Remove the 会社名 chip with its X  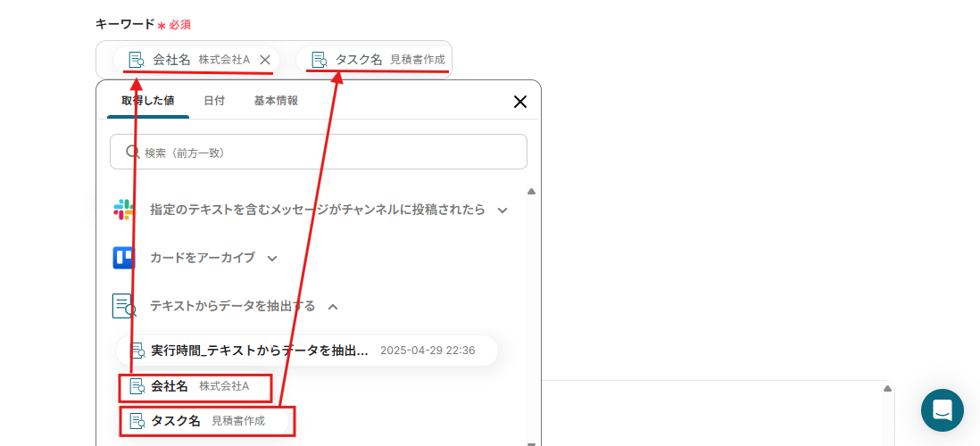tap(265, 60)
